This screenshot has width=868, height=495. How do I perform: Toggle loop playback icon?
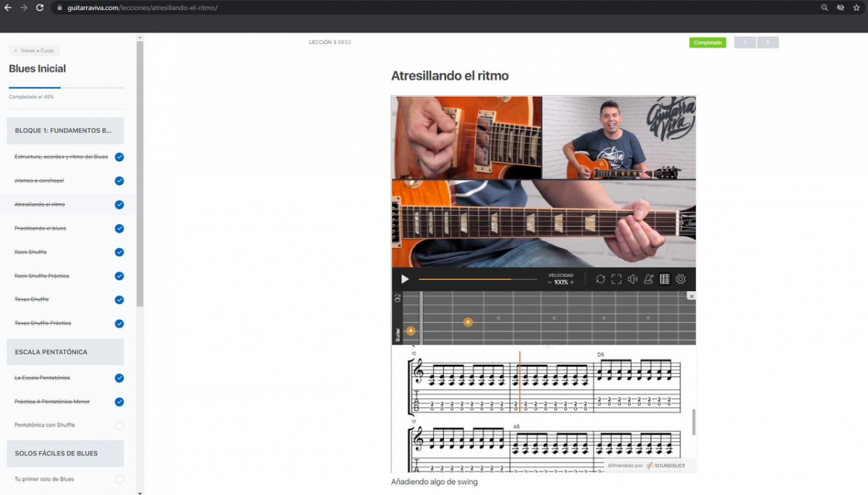click(600, 280)
